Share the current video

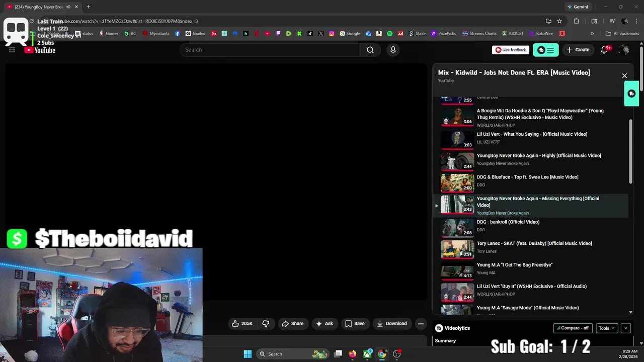(292, 323)
